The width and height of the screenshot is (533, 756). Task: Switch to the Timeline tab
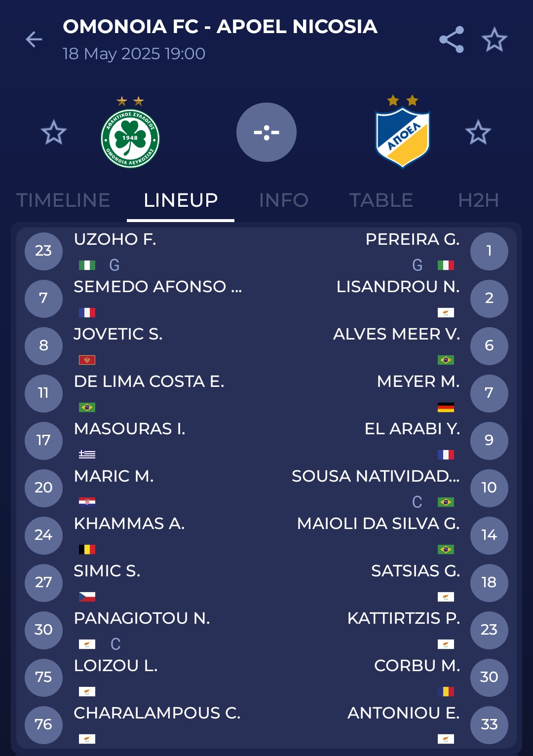coord(63,200)
